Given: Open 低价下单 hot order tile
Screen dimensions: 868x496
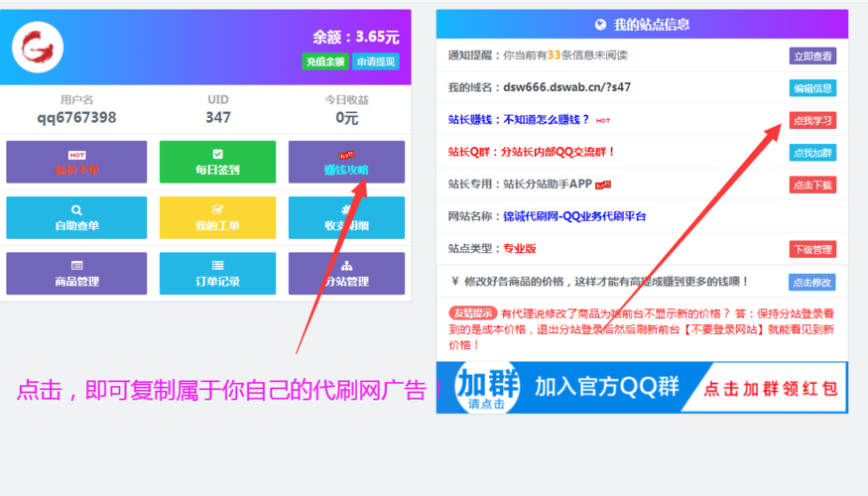Looking at the screenshot, I should [x=76, y=162].
